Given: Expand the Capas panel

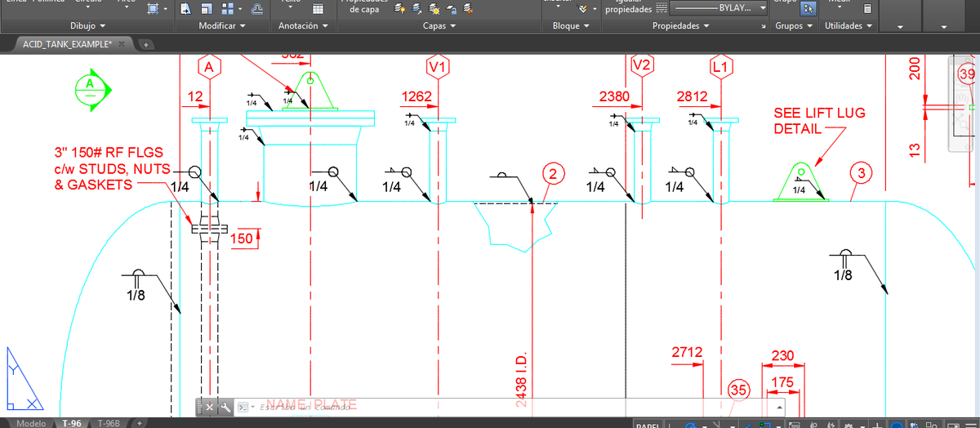Looking at the screenshot, I should tap(439, 26).
